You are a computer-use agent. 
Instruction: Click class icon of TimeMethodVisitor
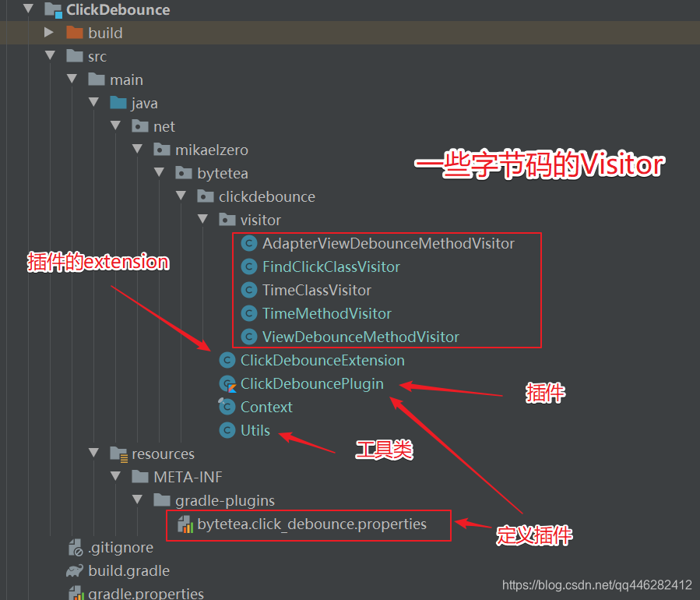coord(249,313)
